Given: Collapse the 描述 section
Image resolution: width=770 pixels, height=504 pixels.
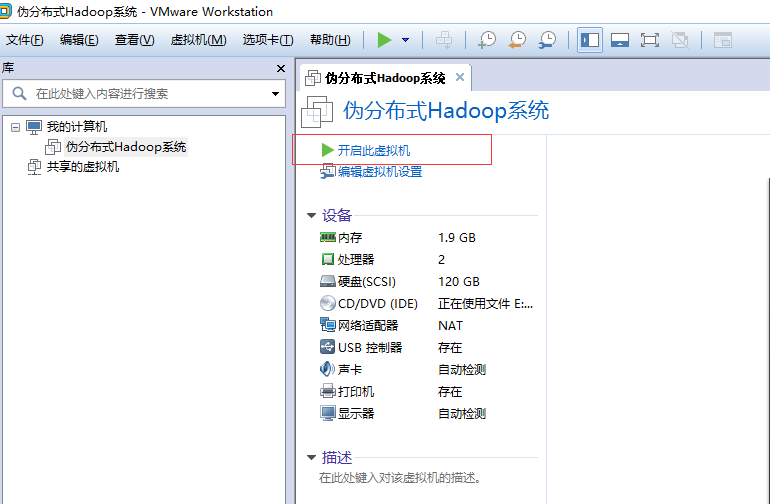Looking at the screenshot, I should (x=311, y=457).
